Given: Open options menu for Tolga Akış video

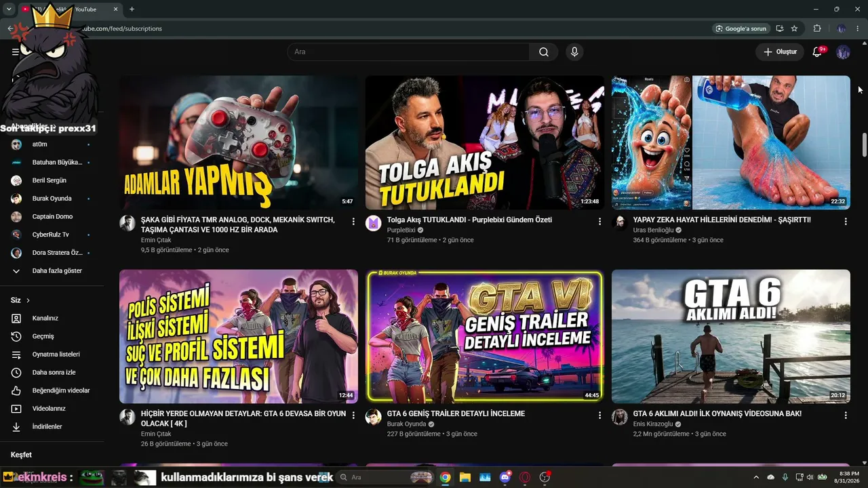Looking at the screenshot, I should coord(599,221).
